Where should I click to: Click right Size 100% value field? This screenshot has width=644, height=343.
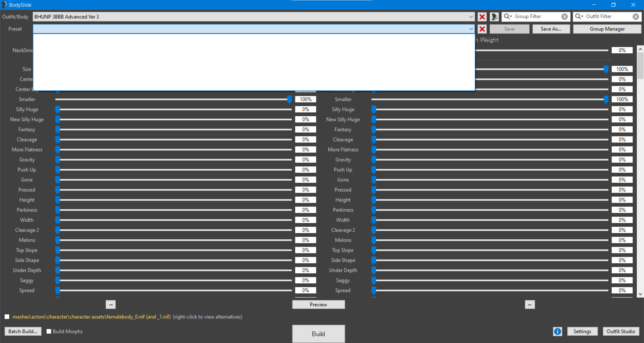coord(622,69)
